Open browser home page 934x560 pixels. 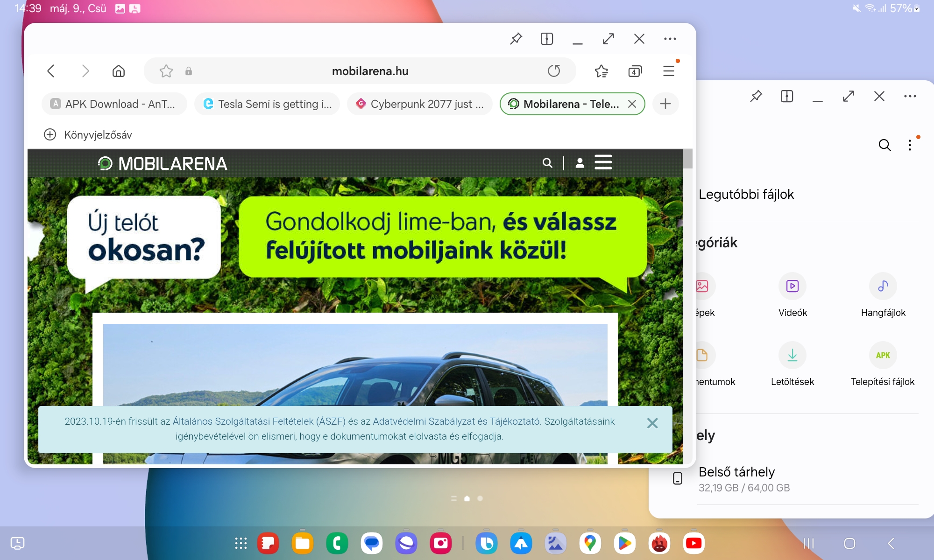tap(119, 71)
